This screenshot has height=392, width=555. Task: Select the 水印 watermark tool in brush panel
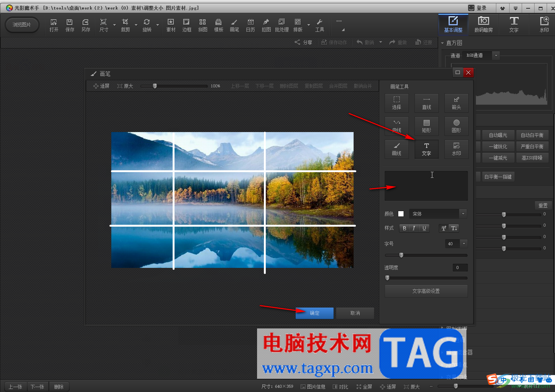[456, 149]
